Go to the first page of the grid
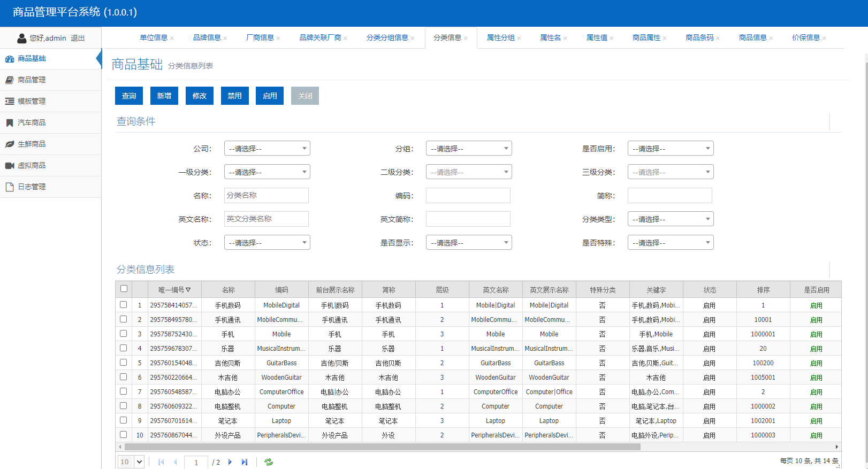The image size is (868, 469). coord(161,462)
